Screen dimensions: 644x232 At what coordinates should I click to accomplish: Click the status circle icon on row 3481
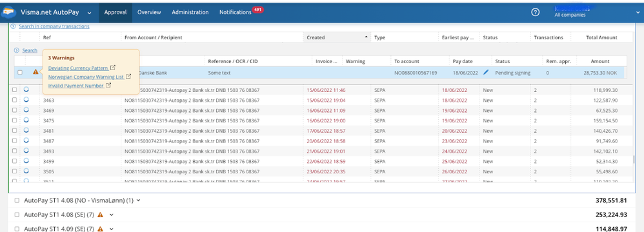click(26, 130)
